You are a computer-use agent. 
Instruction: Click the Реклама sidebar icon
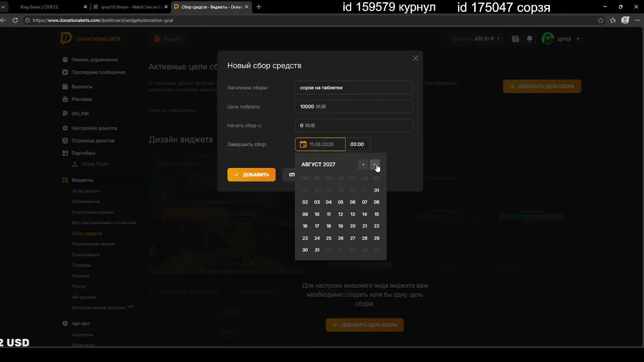[x=65, y=99]
